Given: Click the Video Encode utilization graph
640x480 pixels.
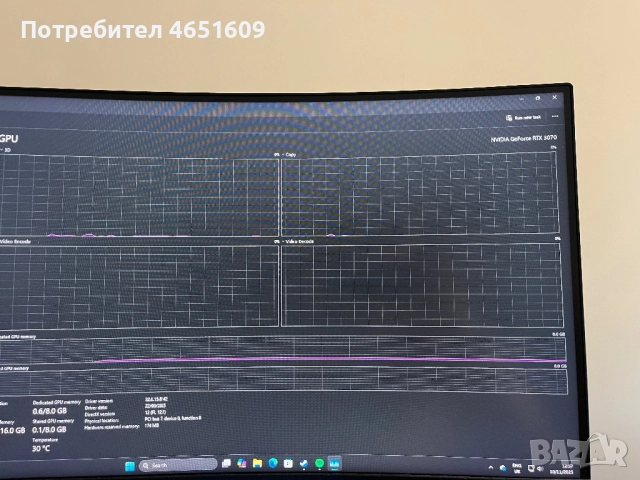Looking at the screenshot, I should click(x=139, y=286).
